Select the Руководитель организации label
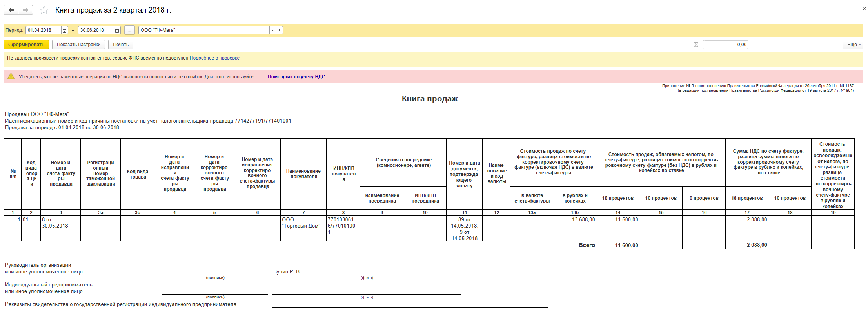The image size is (868, 322). (38, 265)
